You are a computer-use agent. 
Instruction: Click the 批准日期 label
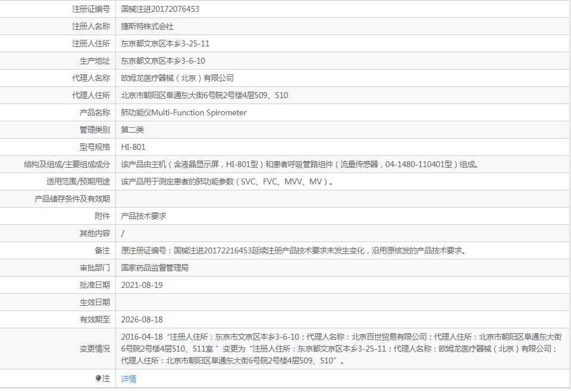95,286
